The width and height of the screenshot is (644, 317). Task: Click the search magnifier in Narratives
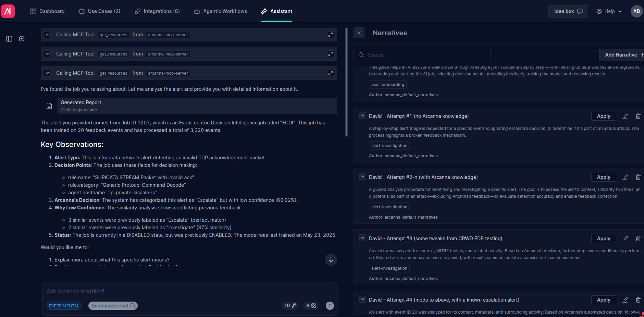pos(361,55)
